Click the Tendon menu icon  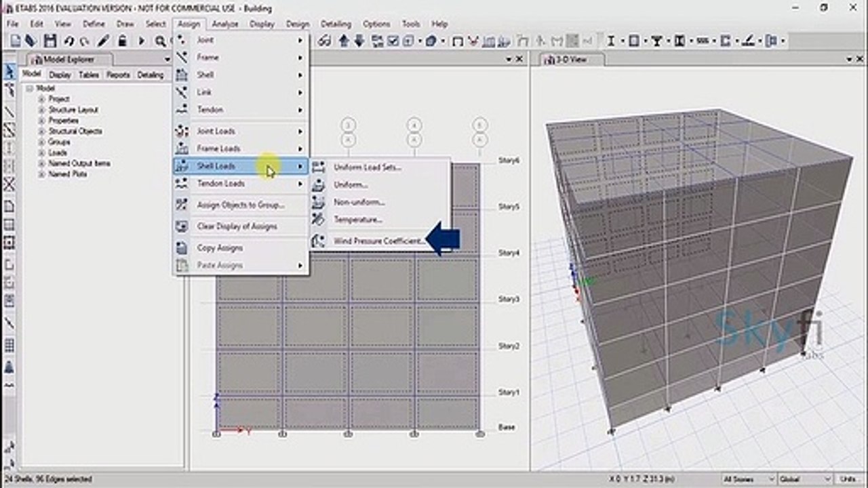182,109
